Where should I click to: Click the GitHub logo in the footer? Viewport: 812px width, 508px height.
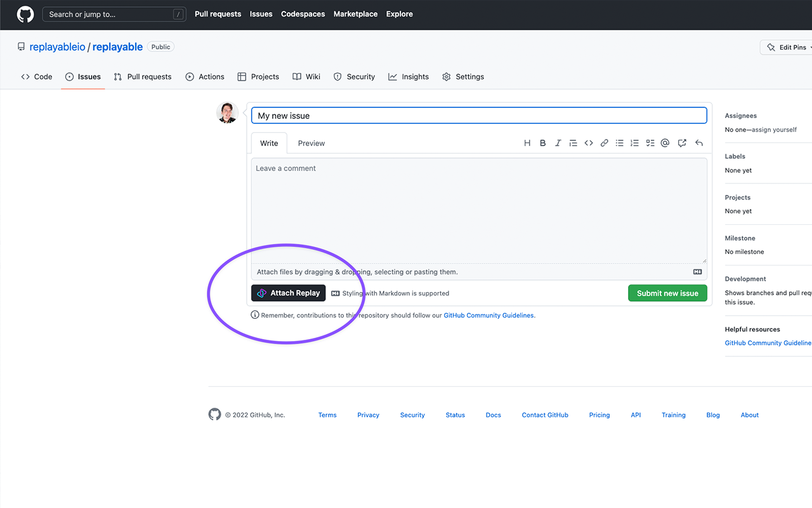215,415
